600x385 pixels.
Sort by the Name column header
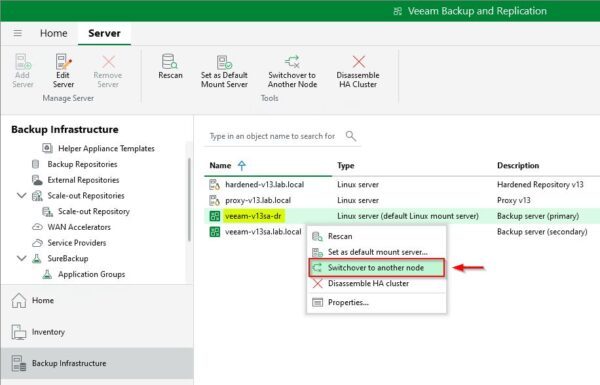pyautogui.click(x=220, y=165)
